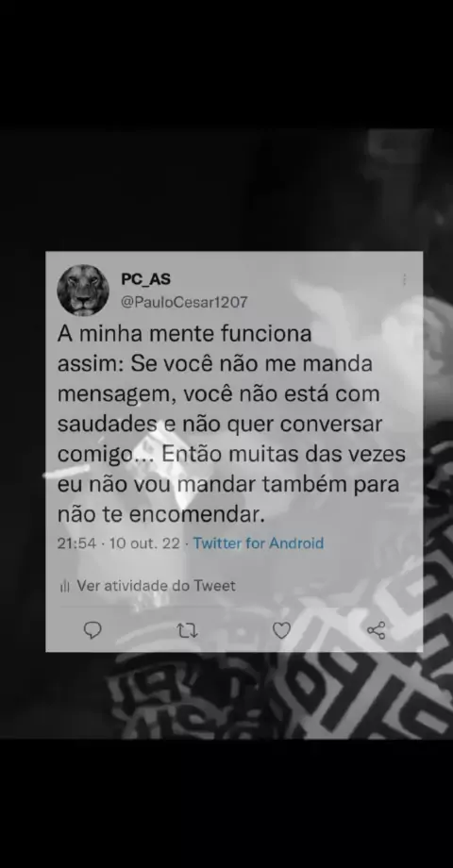This screenshot has height=868, width=453.
Task: Visit the @PauloCesar1207 handle
Action: click(184, 302)
